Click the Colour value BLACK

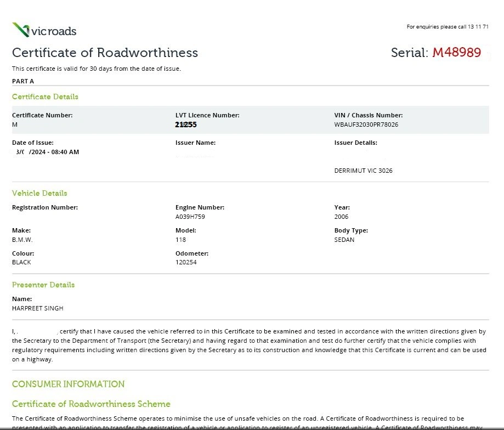pos(21,262)
